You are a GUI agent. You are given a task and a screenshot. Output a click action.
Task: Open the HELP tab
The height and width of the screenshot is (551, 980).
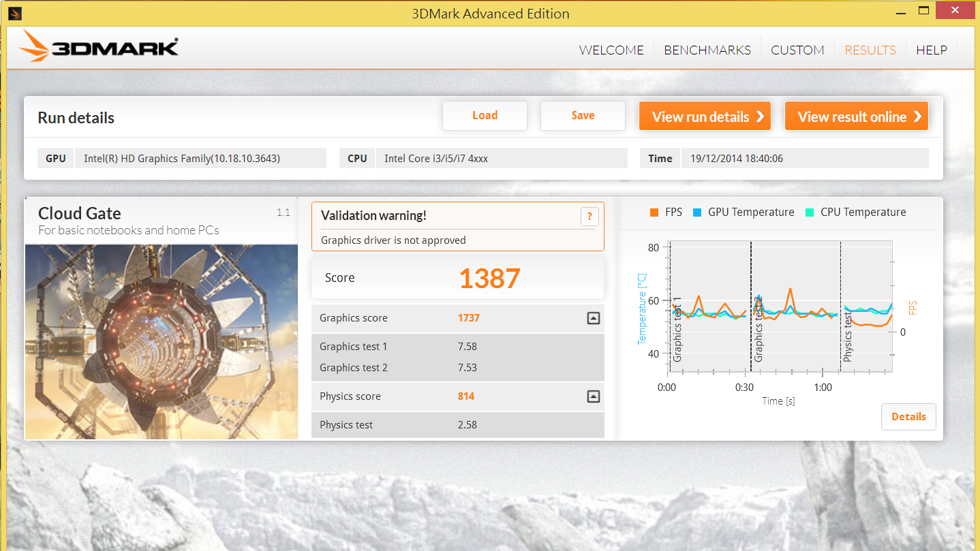[x=932, y=50]
